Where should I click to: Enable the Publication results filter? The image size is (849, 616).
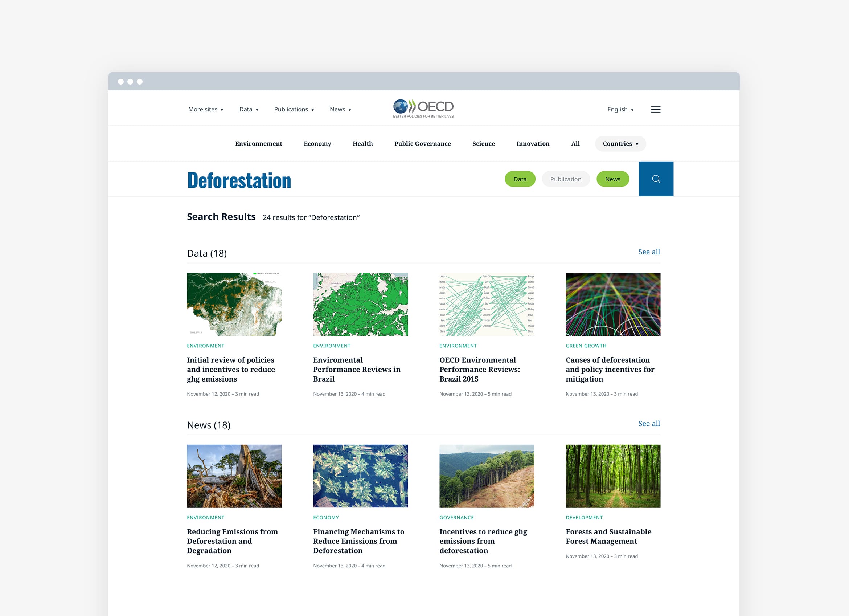pos(566,179)
